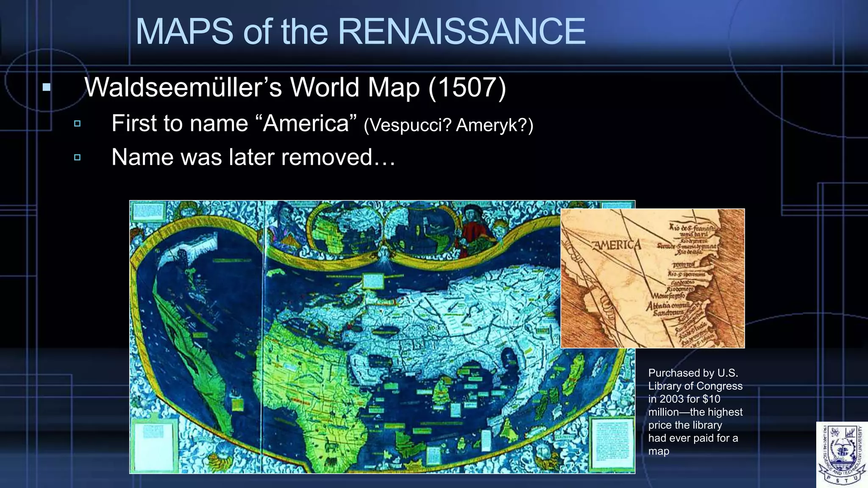Select the text Name was later removed…

point(253,157)
